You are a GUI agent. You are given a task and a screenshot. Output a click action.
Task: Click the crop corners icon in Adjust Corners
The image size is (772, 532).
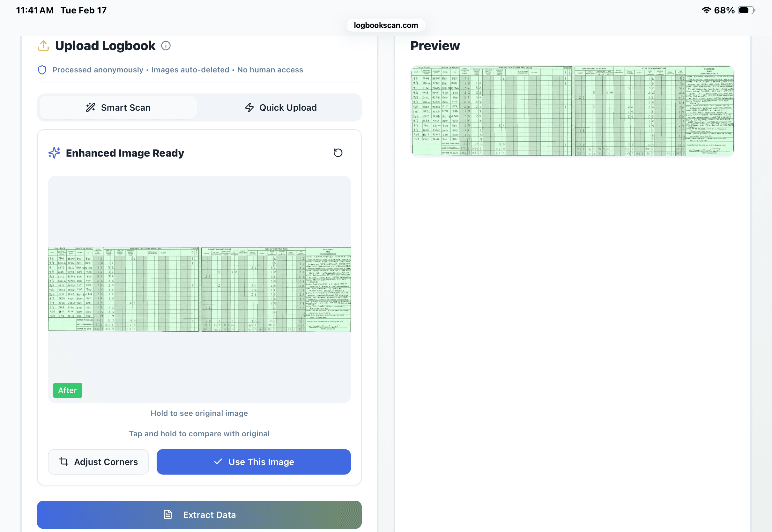click(x=64, y=462)
